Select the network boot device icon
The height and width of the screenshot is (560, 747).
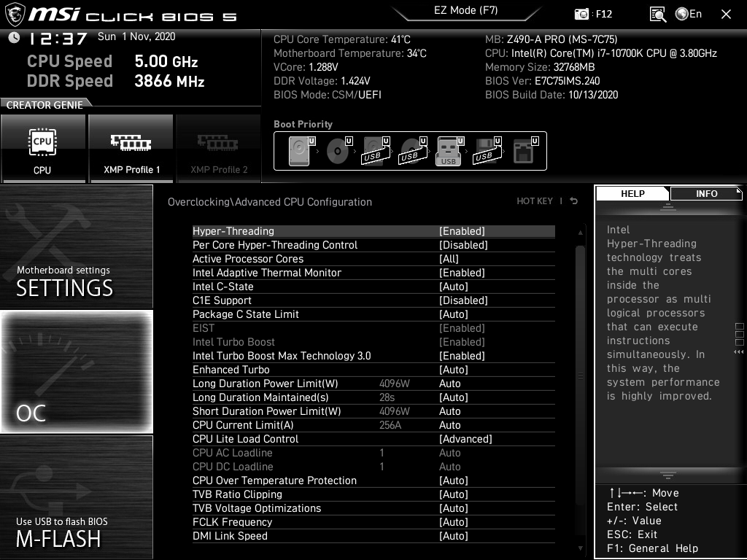click(525, 151)
